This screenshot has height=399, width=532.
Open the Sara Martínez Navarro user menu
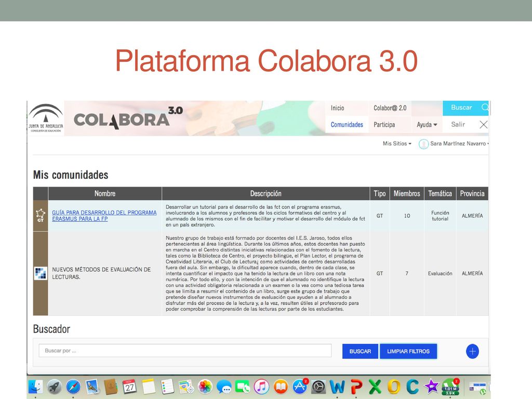pyautogui.click(x=459, y=143)
